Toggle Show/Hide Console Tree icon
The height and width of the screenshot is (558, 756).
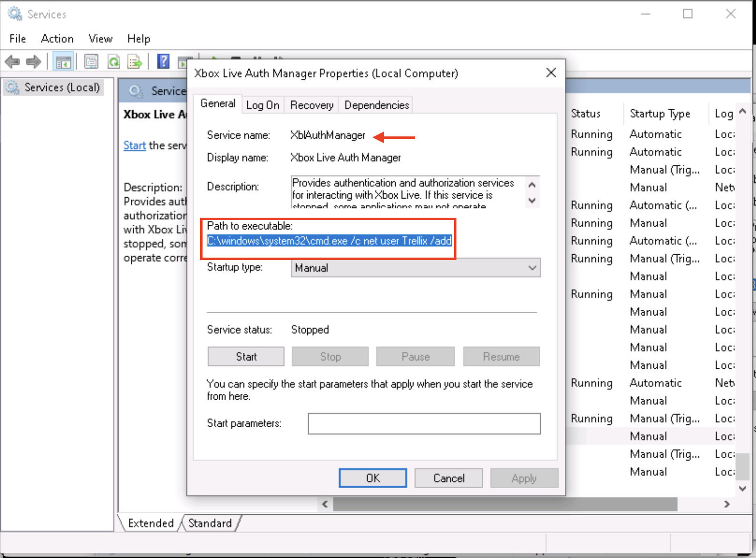pos(63,61)
